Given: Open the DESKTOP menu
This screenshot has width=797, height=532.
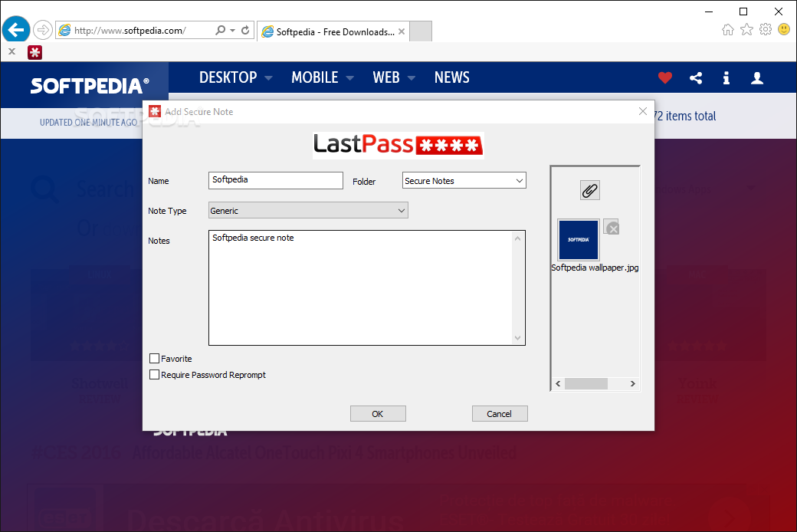Looking at the screenshot, I should (235, 77).
